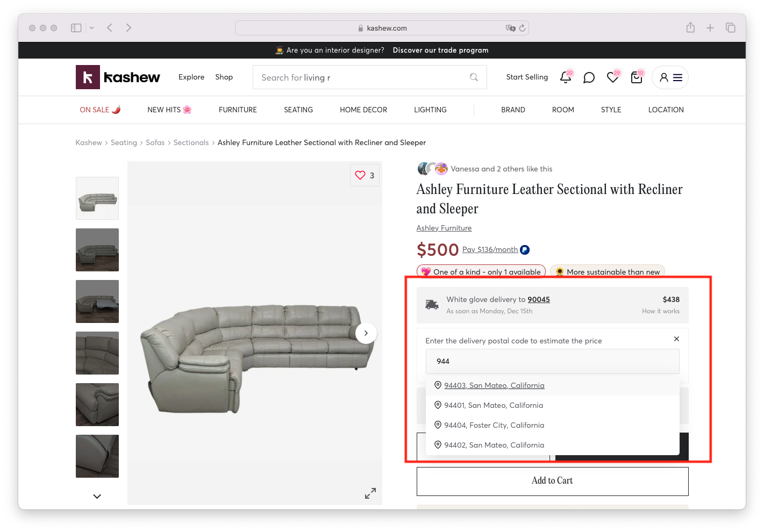
Task: Open favorites heart icon in header
Action: [612, 77]
